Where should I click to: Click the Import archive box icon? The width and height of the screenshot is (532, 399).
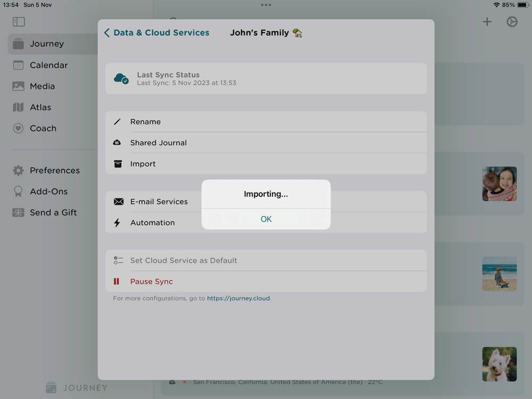tap(118, 163)
